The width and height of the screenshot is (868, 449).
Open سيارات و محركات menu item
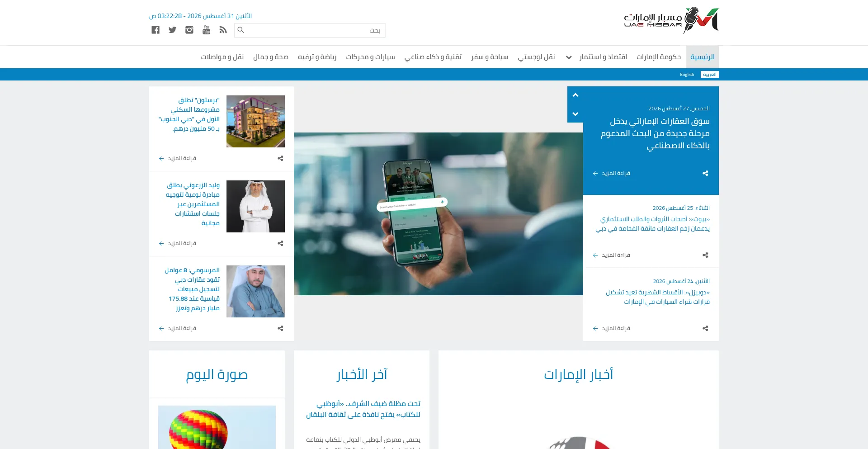[370, 57]
